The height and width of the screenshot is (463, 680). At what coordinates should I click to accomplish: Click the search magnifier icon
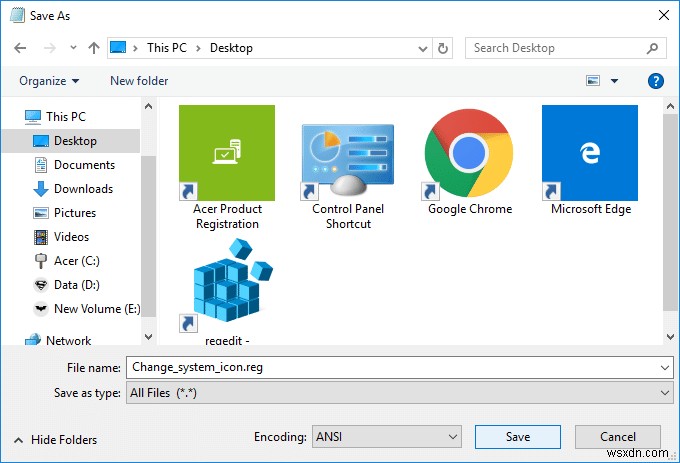pos(652,48)
